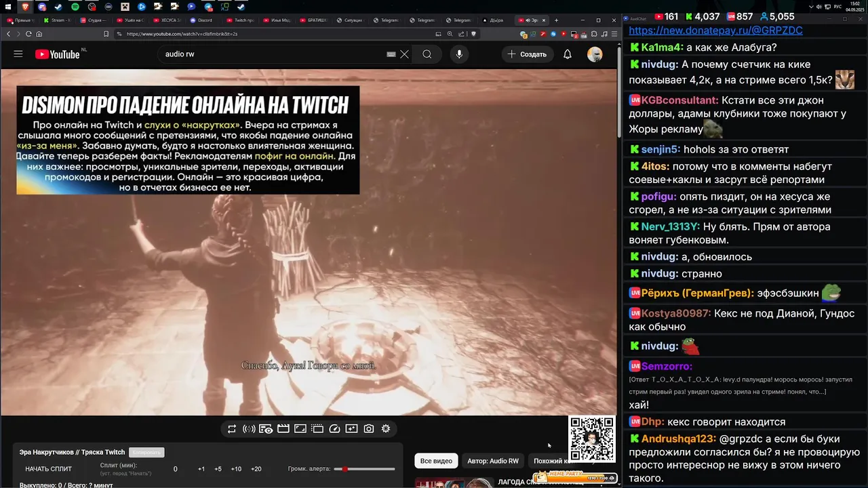Select the Все видео chip

click(436, 461)
